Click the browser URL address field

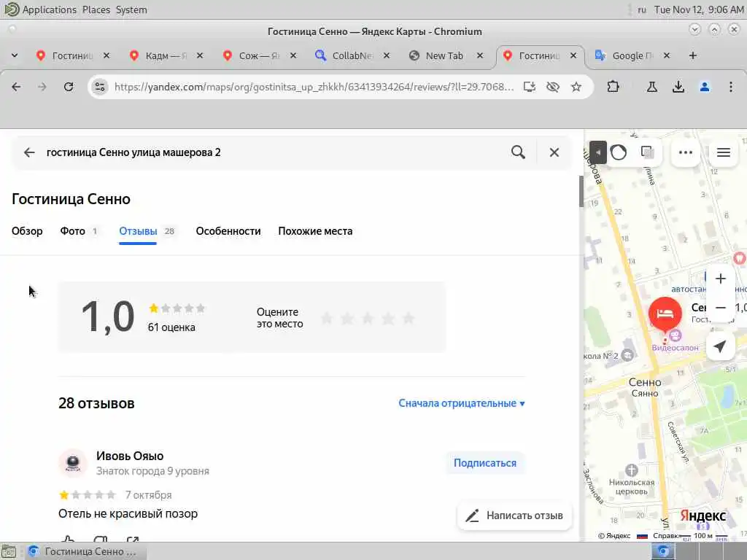[314, 87]
